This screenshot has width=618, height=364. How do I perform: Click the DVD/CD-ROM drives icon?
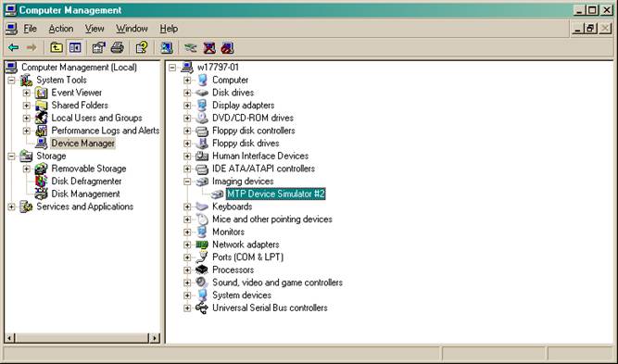(x=202, y=118)
